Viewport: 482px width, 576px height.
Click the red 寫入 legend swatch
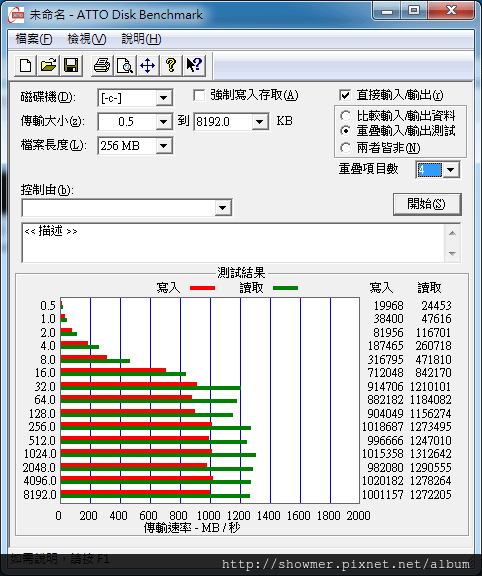click(202, 288)
